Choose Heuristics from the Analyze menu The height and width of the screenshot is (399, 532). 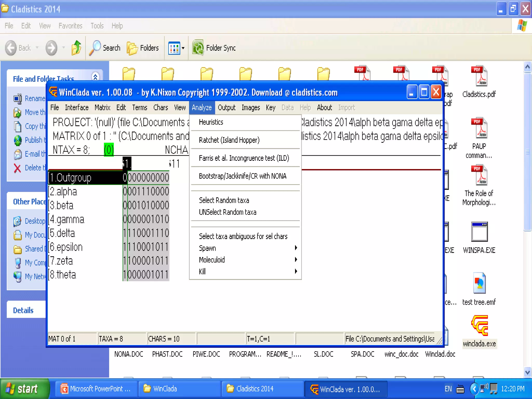click(211, 122)
